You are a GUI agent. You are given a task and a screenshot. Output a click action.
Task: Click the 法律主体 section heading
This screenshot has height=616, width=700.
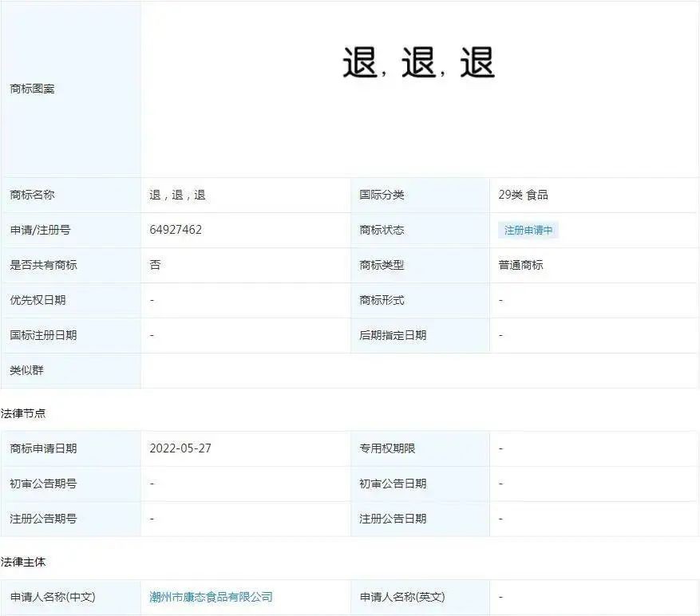(x=23, y=562)
